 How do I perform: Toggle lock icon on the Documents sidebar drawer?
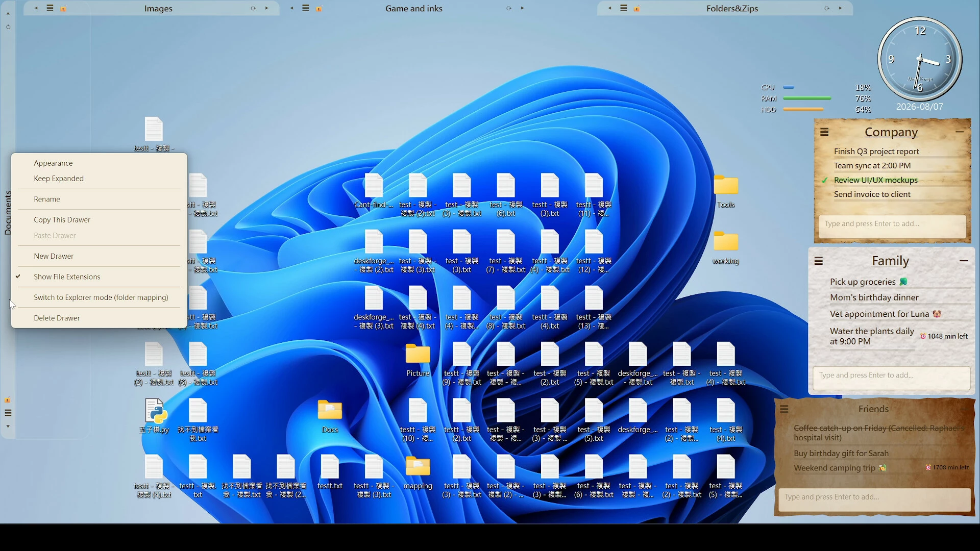click(x=8, y=400)
